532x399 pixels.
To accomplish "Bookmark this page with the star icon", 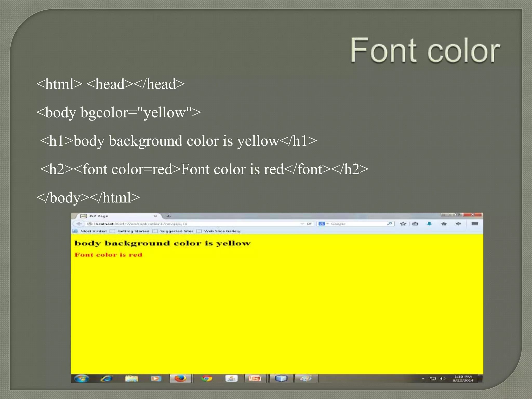I will tap(403, 224).
